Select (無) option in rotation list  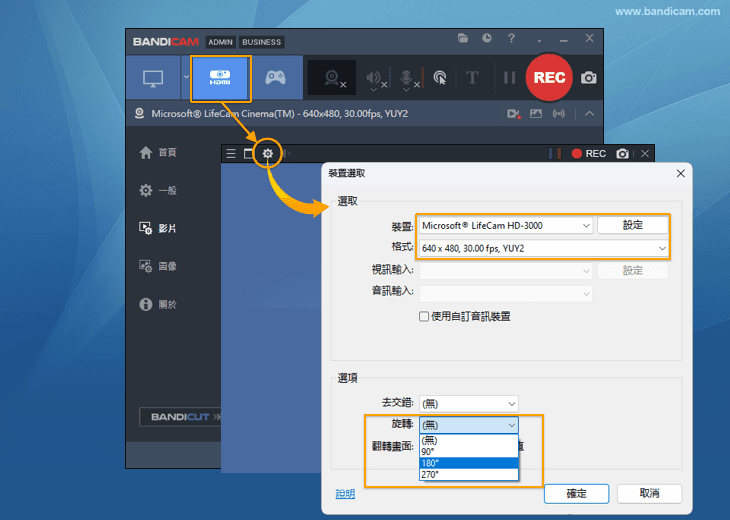point(469,440)
